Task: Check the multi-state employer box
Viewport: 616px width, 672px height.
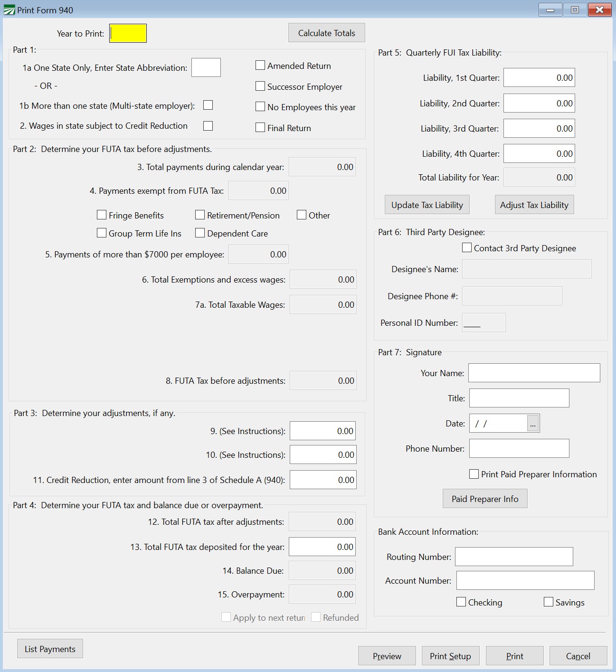Action: (x=208, y=105)
